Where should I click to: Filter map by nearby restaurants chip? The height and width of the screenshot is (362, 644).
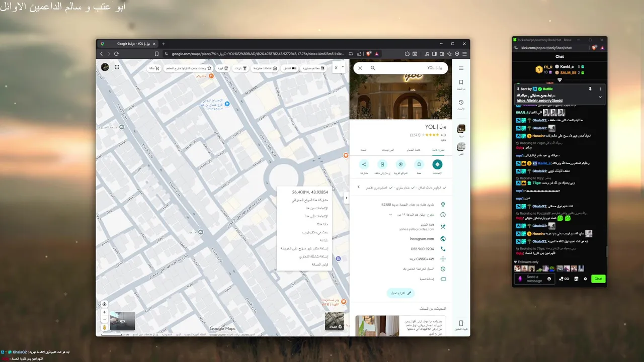pos(312,68)
